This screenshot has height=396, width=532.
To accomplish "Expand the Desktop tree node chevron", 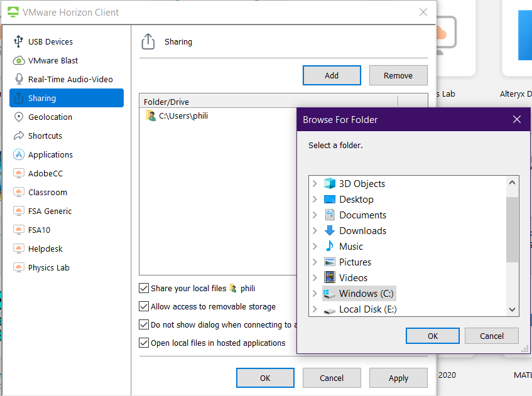I will pos(315,200).
